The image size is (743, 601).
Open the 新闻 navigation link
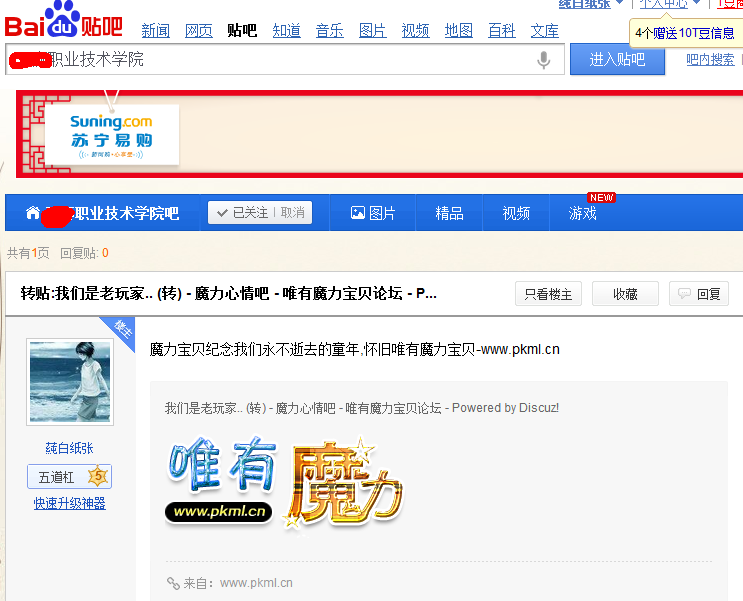point(155,31)
